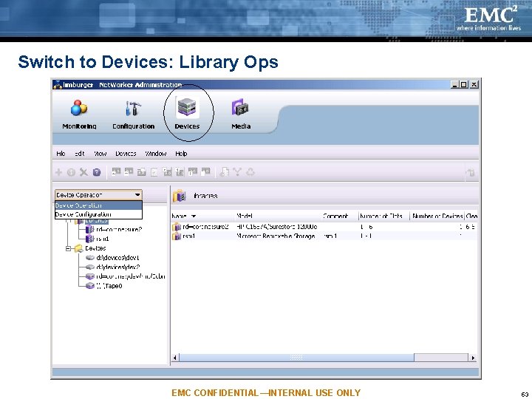Click the Microsoft Removable Storage model cell
532x399 pixels.
click(276, 236)
